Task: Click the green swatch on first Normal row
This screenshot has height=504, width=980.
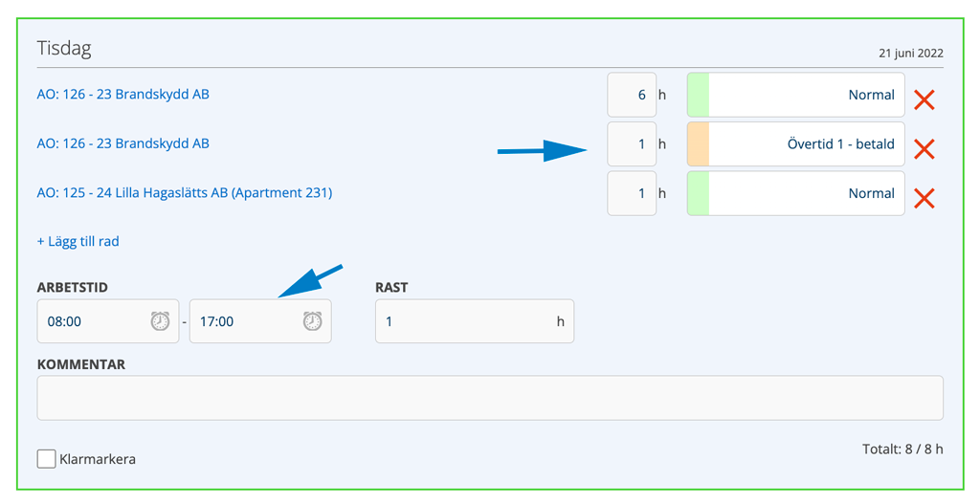Action: 699,95
